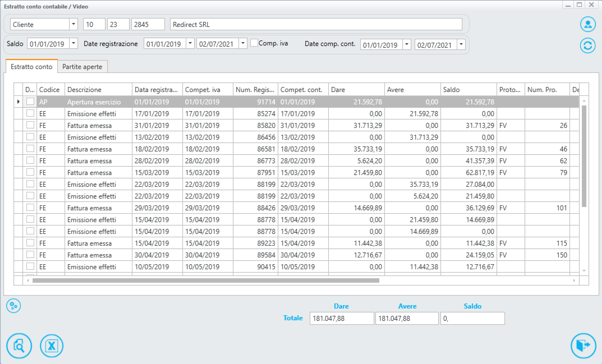The height and width of the screenshot is (364, 602).
Task: Open Date comp. cont. end date dropdown
Action: [x=461, y=44]
